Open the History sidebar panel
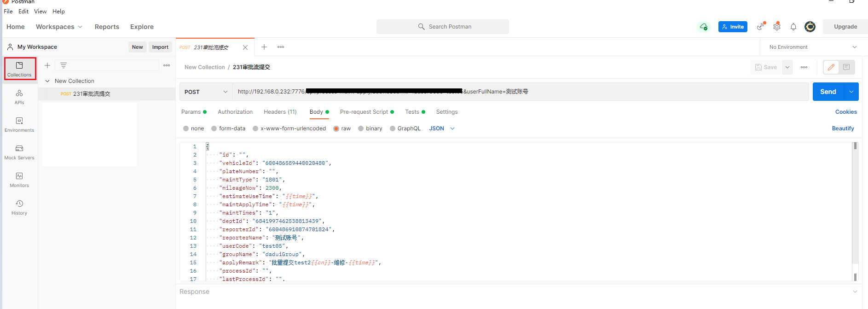 (19, 207)
